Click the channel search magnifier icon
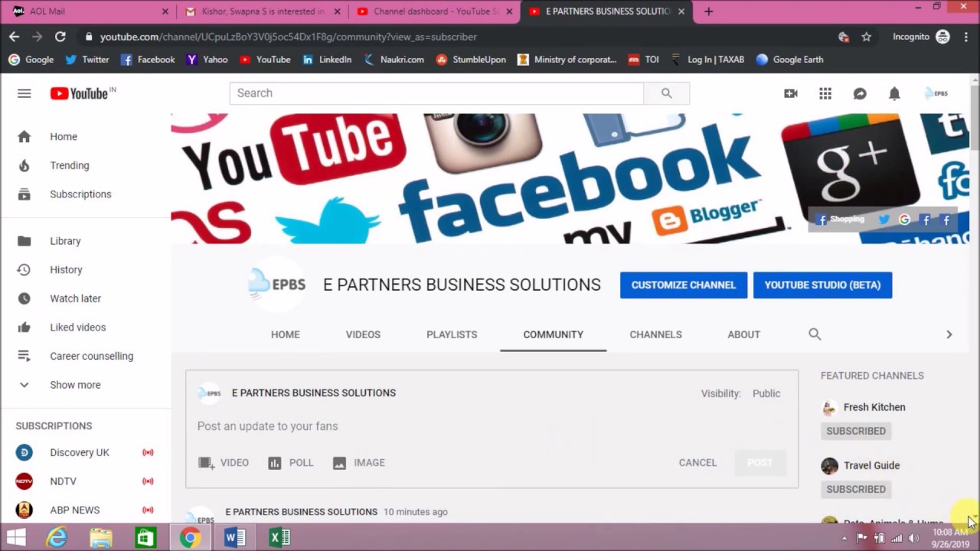The width and height of the screenshot is (980, 551). (x=815, y=334)
